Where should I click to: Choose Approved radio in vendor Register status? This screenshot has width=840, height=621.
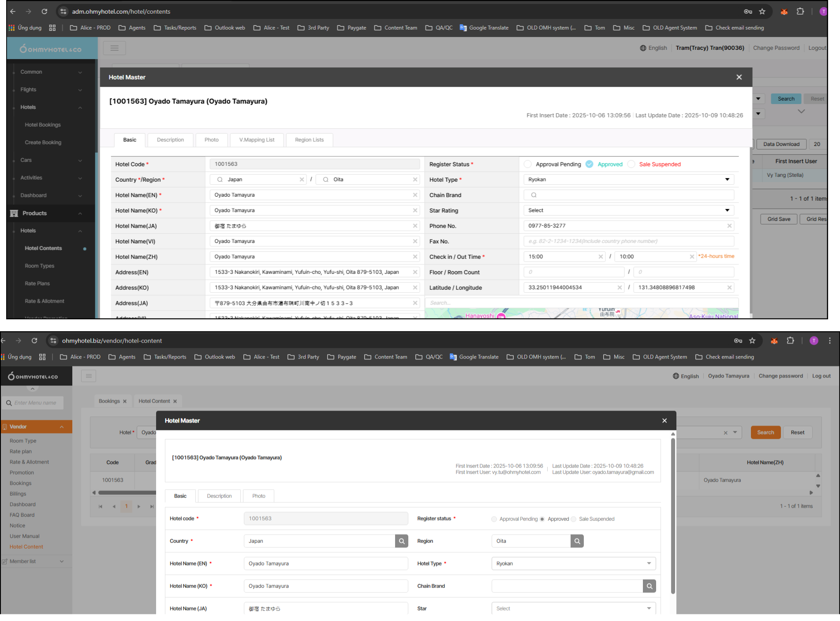tap(542, 519)
